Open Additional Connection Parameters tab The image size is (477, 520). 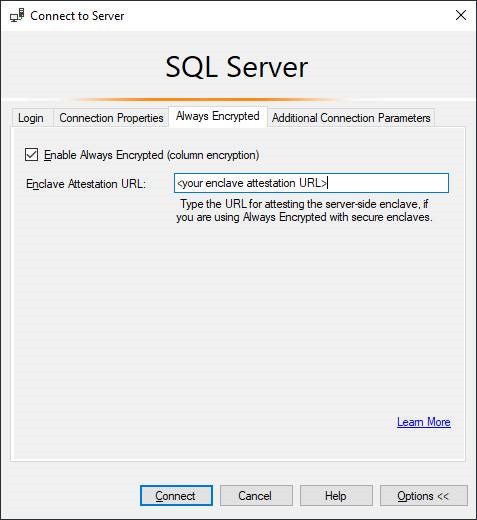(x=351, y=118)
